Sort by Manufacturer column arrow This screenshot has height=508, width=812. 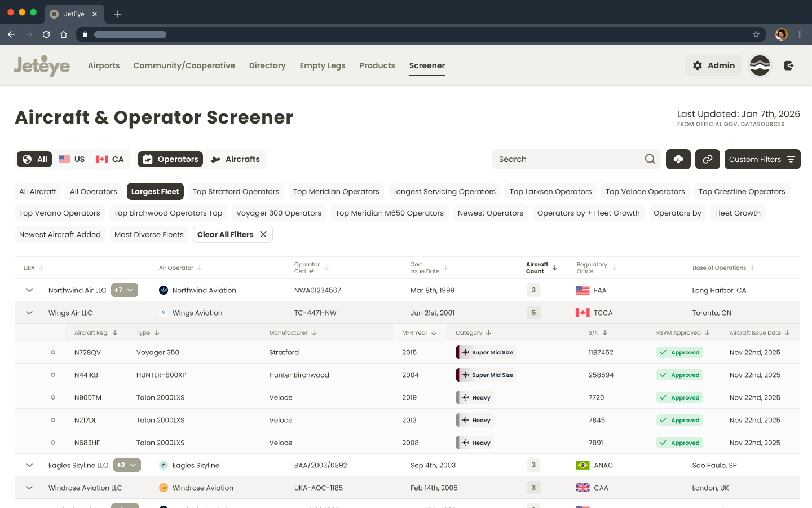tap(314, 332)
